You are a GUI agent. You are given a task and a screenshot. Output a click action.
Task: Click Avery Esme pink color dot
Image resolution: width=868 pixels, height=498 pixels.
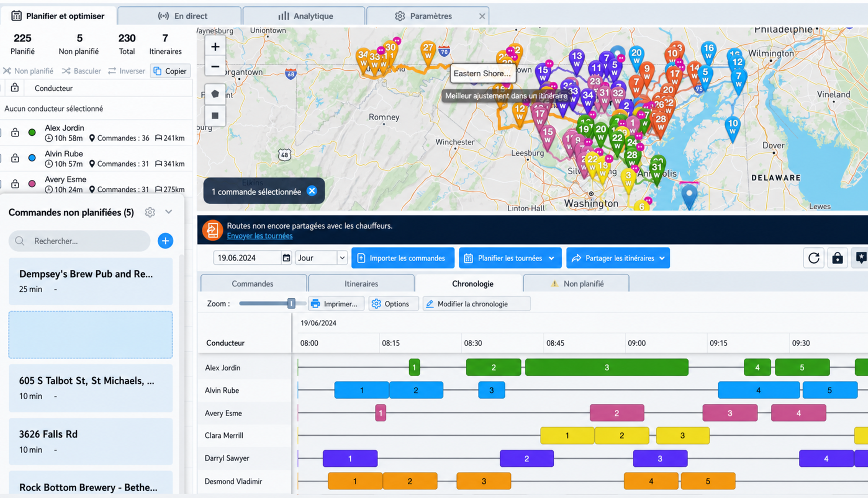(32, 184)
